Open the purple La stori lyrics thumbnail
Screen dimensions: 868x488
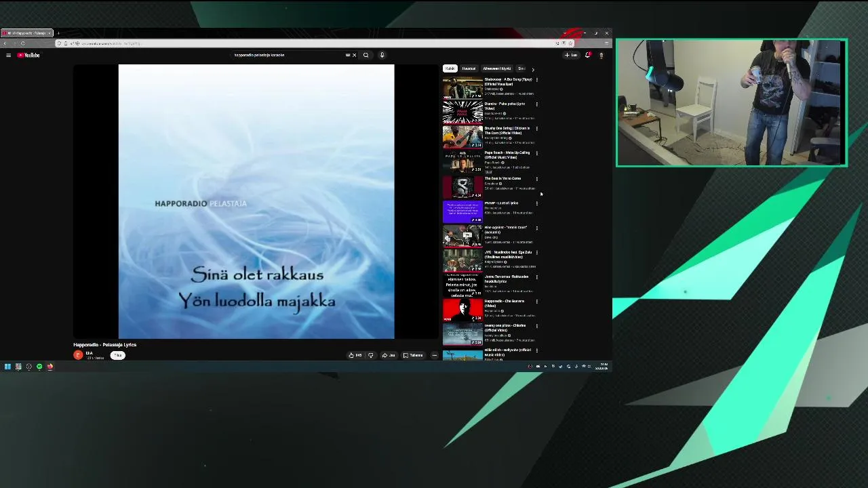pyautogui.click(x=462, y=211)
